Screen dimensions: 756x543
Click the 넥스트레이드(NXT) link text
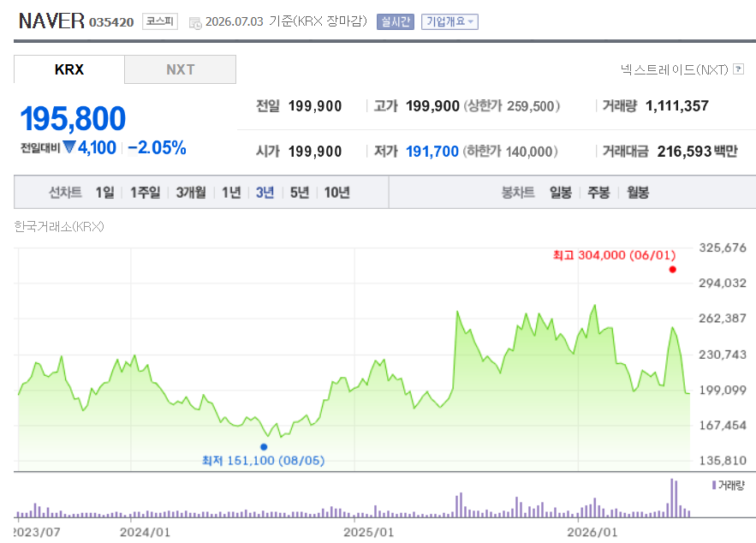point(674,70)
